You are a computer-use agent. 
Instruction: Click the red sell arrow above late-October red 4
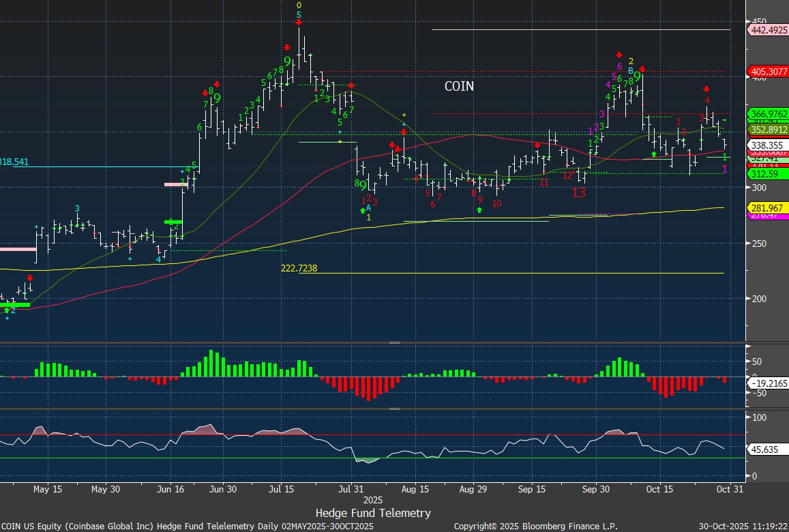coord(707,89)
